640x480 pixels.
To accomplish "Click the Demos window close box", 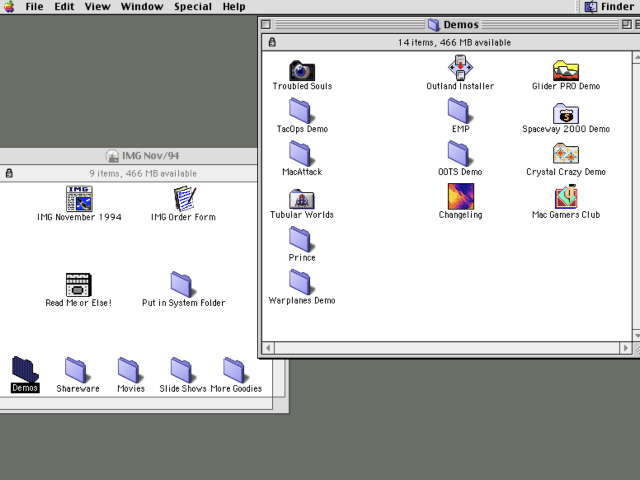I will coord(266,24).
